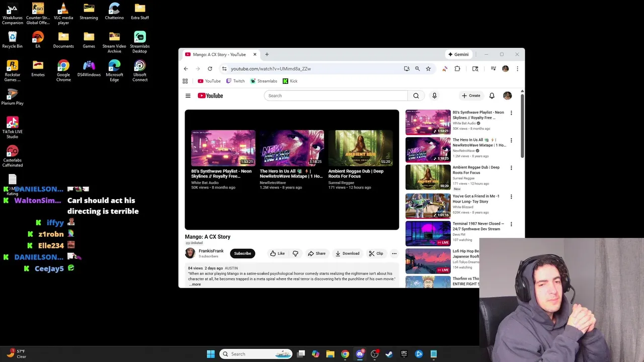Open Chrome extensions puzzle icon

click(457, 69)
